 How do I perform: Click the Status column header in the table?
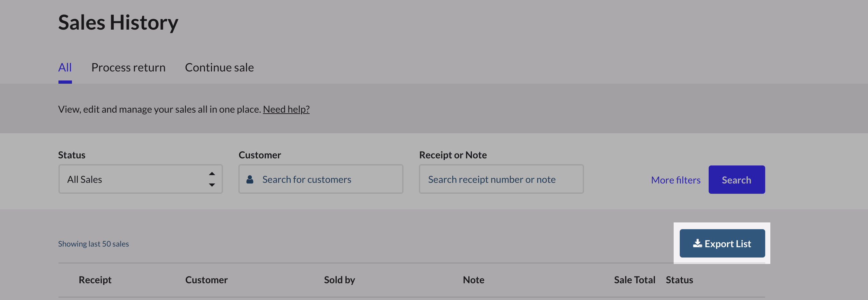pyautogui.click(x=679, y=280)
